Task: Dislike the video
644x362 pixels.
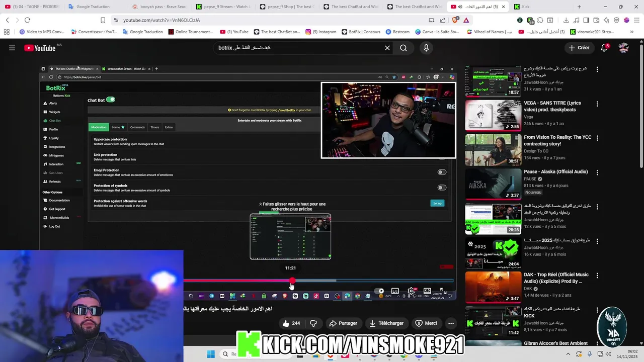Action: point(313,323)
